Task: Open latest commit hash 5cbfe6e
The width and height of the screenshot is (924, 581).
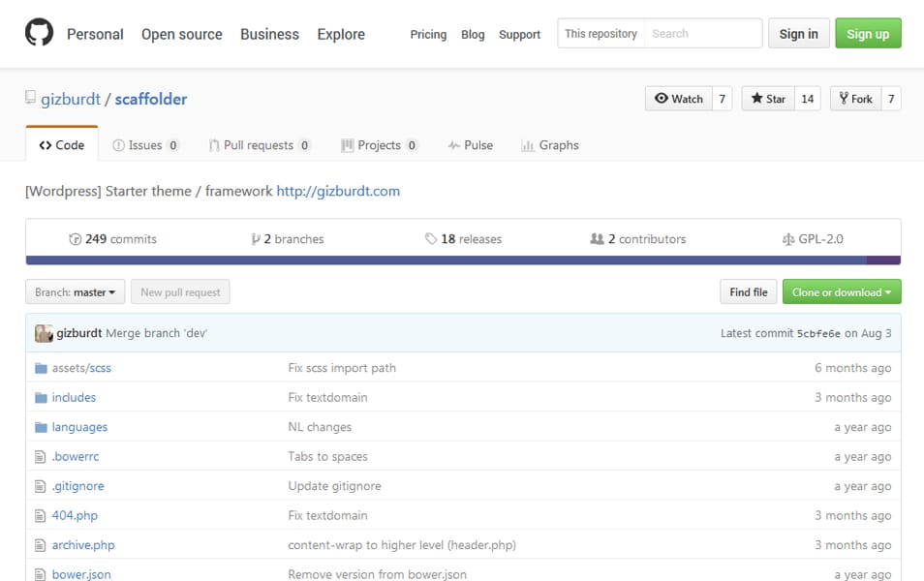Action: (818, 333)
